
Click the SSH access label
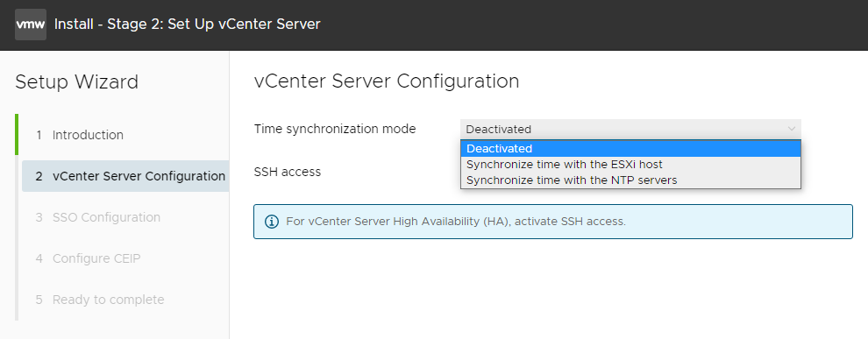point(288,172)
